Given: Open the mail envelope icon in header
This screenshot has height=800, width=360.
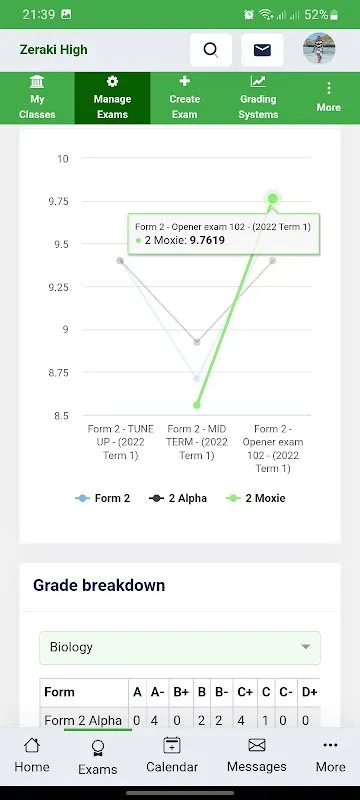Looking at the screenshot, I should (x=262, y=50).
